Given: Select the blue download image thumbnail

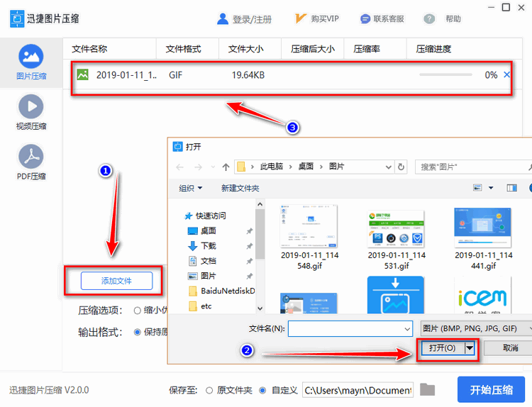Looking at the screenshot, I should [396, 295].
